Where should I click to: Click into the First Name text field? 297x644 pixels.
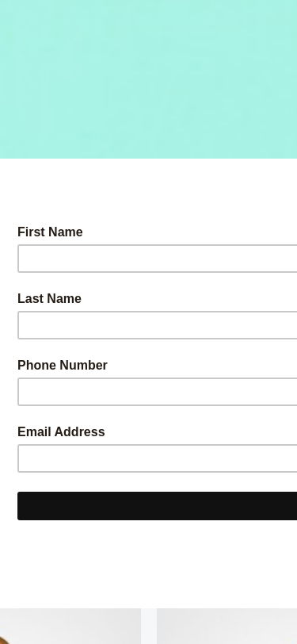(157, 259)
